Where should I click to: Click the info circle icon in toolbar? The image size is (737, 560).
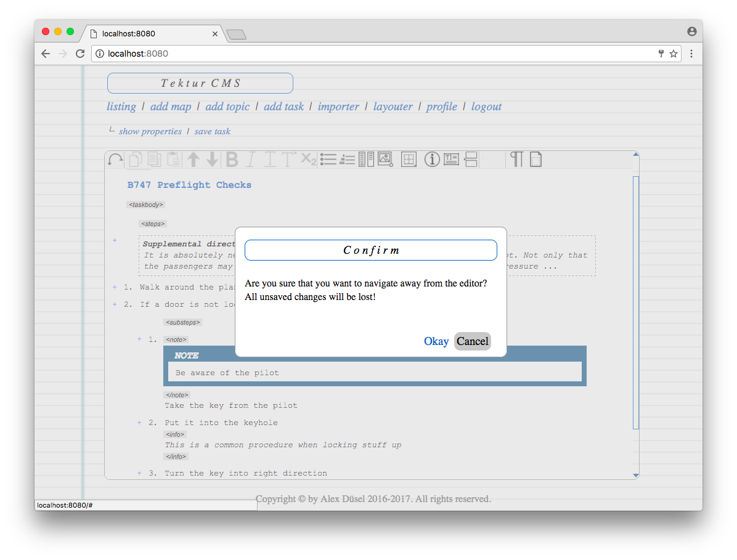pos(432,160)
